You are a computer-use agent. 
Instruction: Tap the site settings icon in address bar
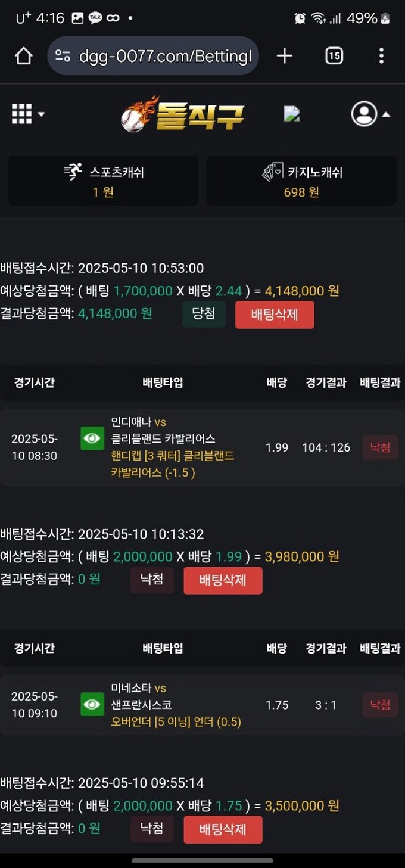63,56
